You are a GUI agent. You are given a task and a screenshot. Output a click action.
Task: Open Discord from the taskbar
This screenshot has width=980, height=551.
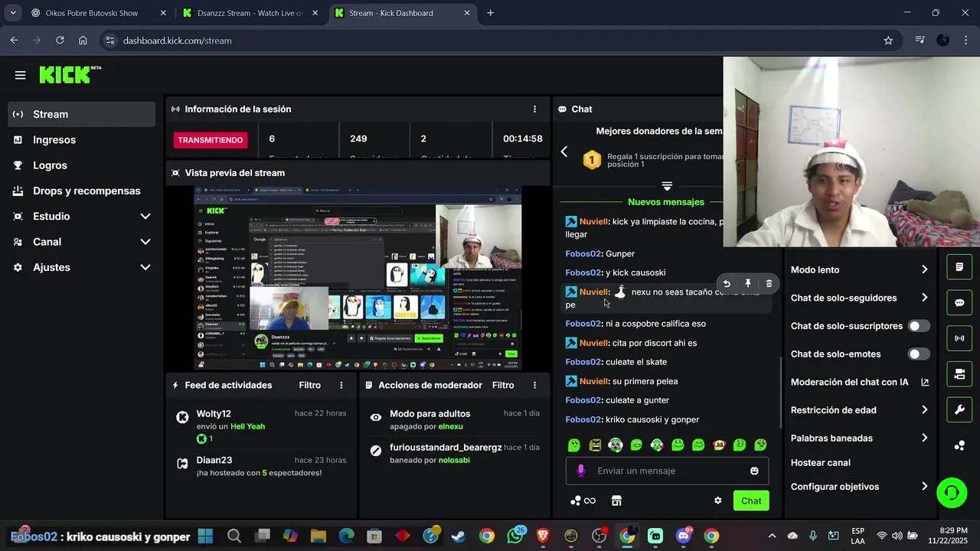pyautogui.click(x=684, y=536)
